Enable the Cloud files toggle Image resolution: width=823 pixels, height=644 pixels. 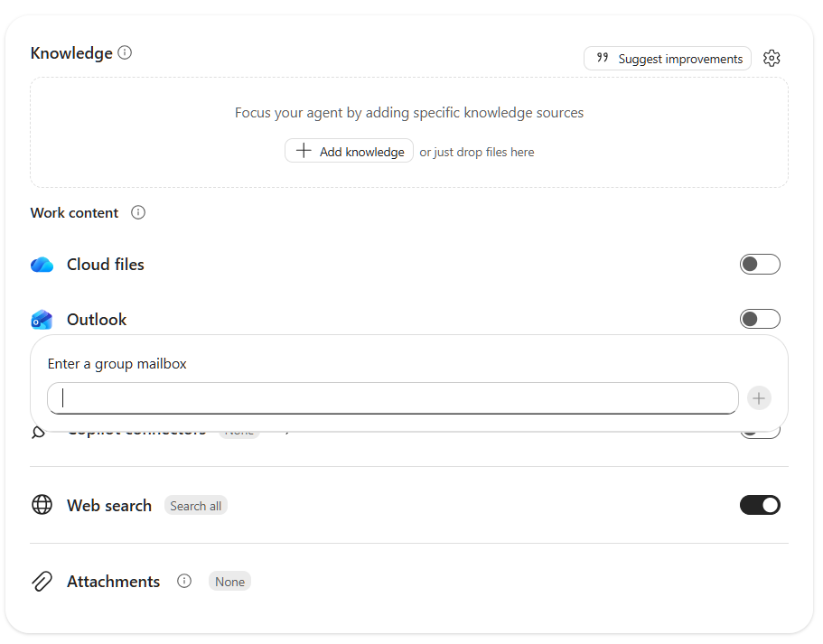point(760,264)
